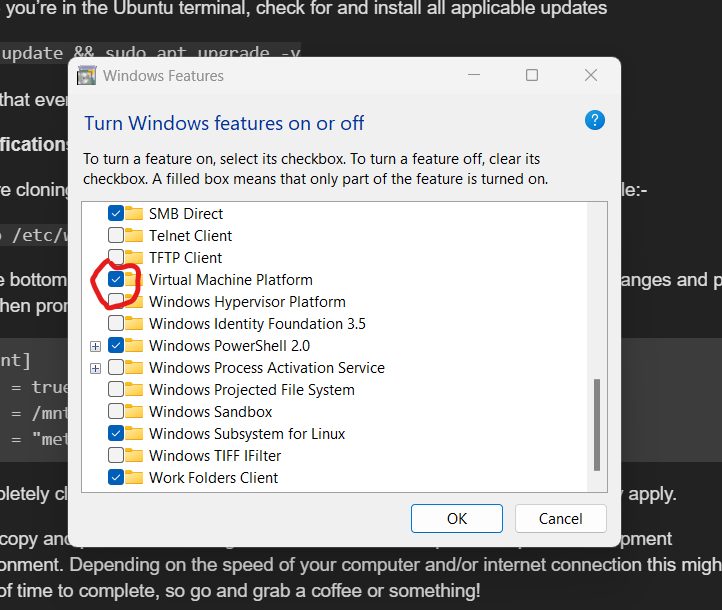Select the 'Windows Sandbox' list row text
The height and width of the screenshot is (610, 722).
(210, 412)
